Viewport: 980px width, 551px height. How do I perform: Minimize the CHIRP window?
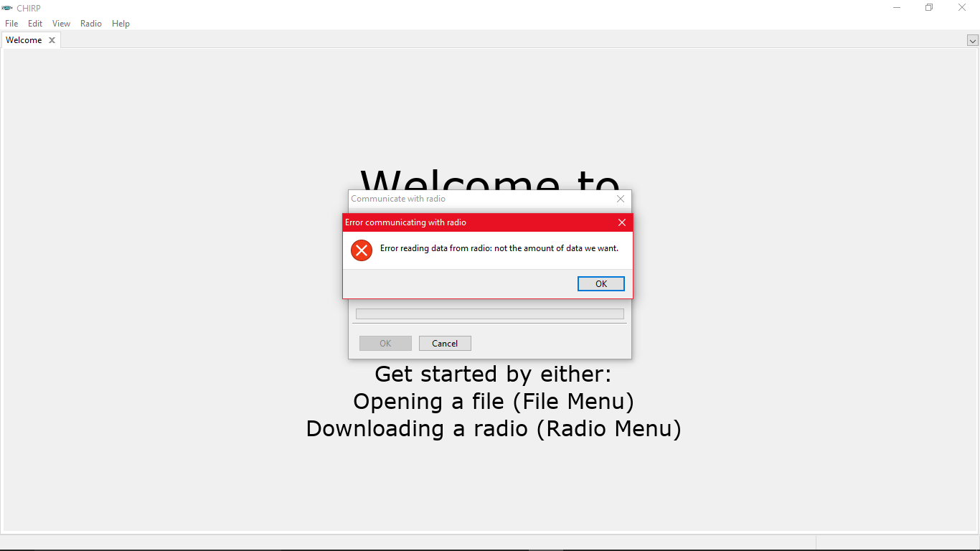pyautogui.click(x=897, y=8)
